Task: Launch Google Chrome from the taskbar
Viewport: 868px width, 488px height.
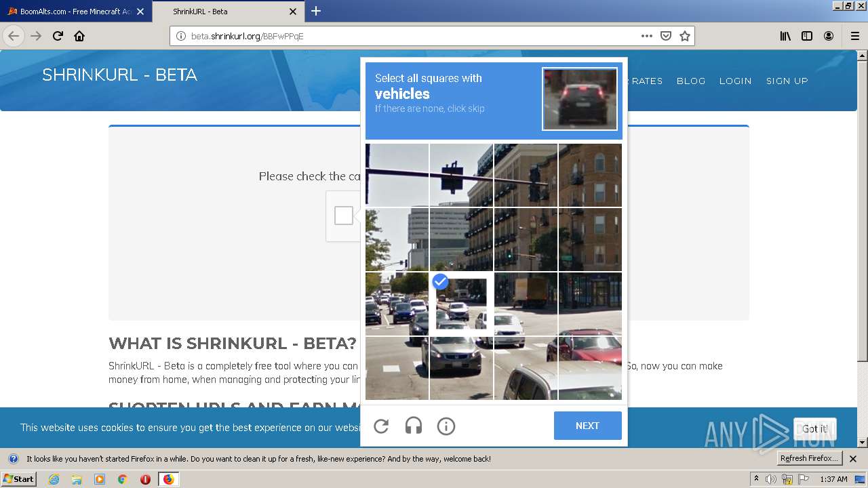Action: click(122, 479)
